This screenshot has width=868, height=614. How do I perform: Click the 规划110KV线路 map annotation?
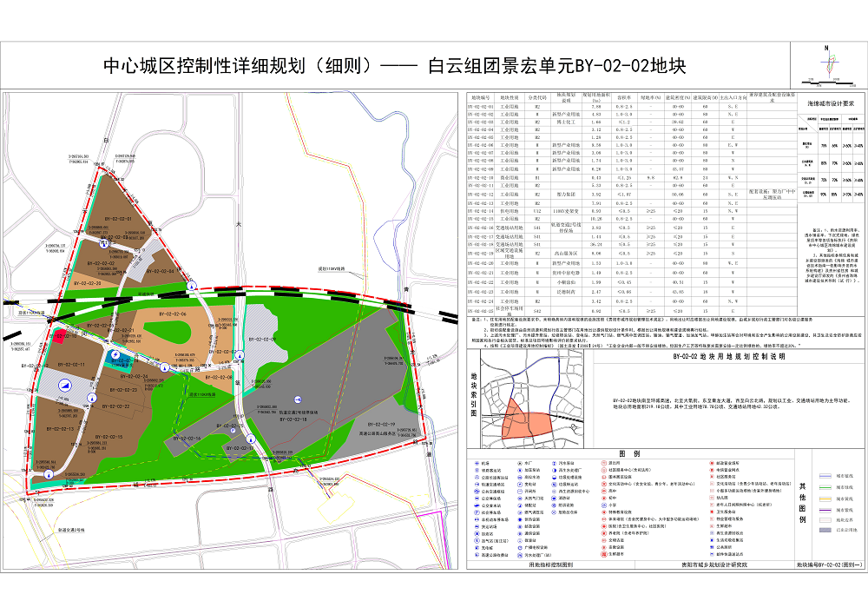point(331,269)
